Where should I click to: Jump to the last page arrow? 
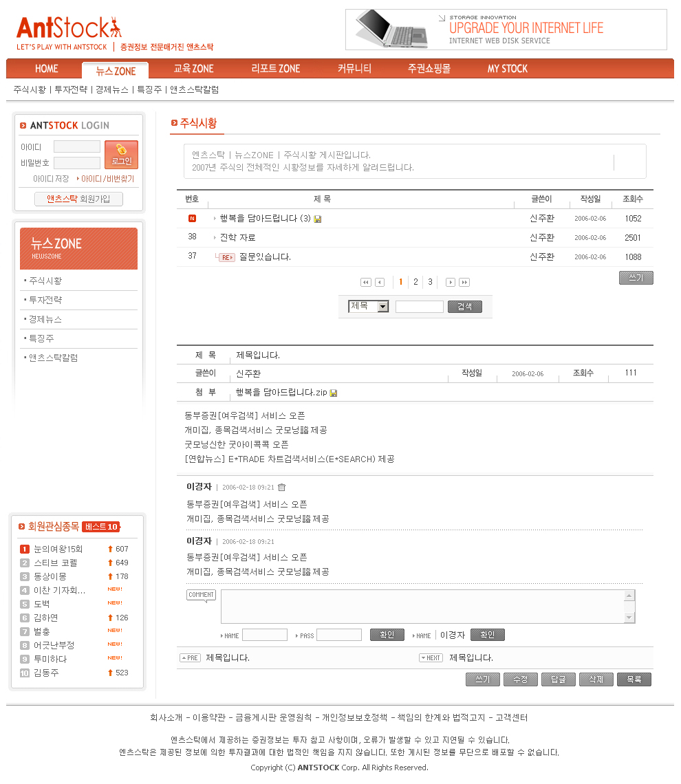click(x=464, y=282)
